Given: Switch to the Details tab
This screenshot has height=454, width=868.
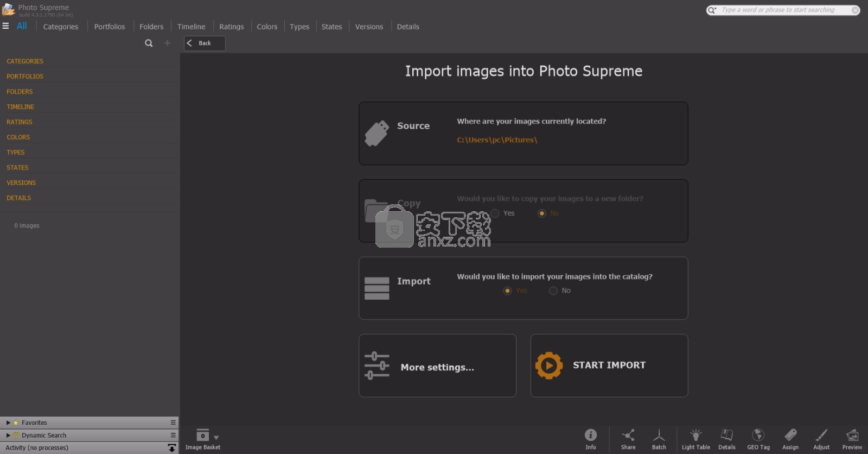Looking at the screenshot, I should tap(408, 27).
